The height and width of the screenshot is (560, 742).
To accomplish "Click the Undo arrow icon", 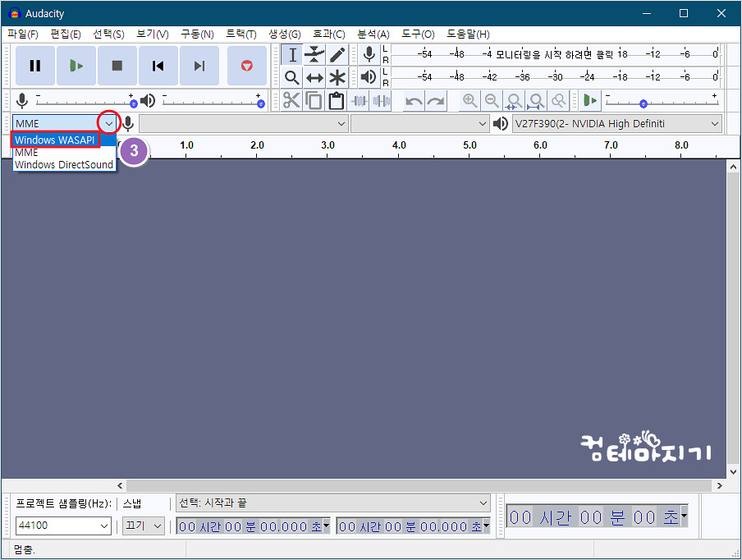I will click(x=414, y=100).
